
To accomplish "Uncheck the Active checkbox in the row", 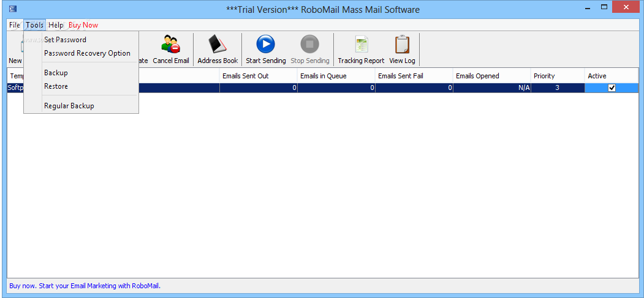I will click(x=612, y=88).
